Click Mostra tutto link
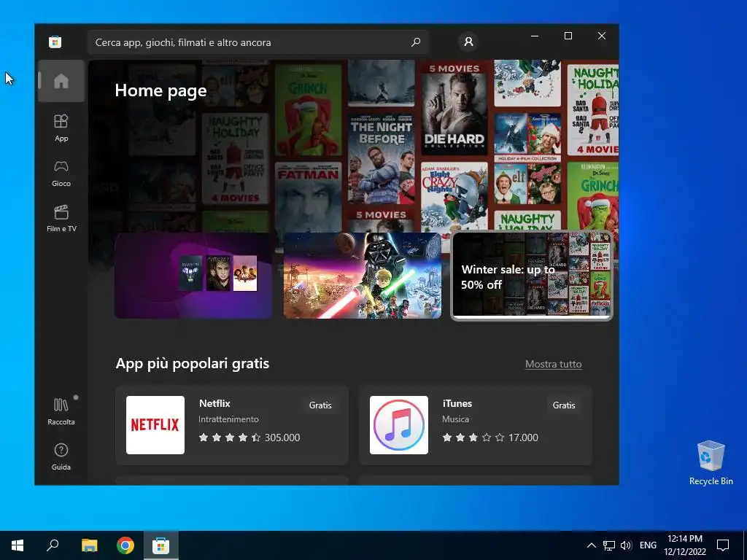 point(553,364)
